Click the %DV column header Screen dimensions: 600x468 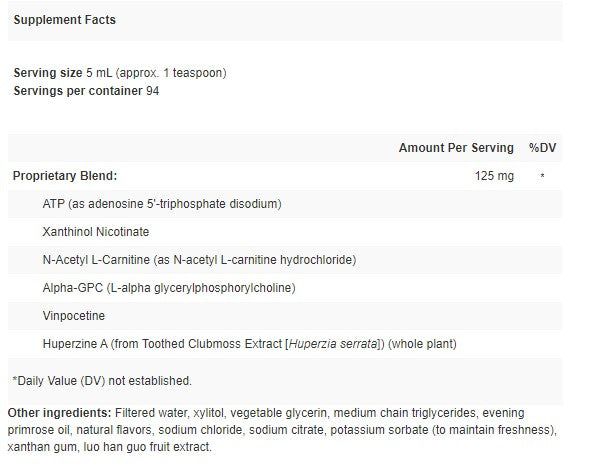[542, 148]
